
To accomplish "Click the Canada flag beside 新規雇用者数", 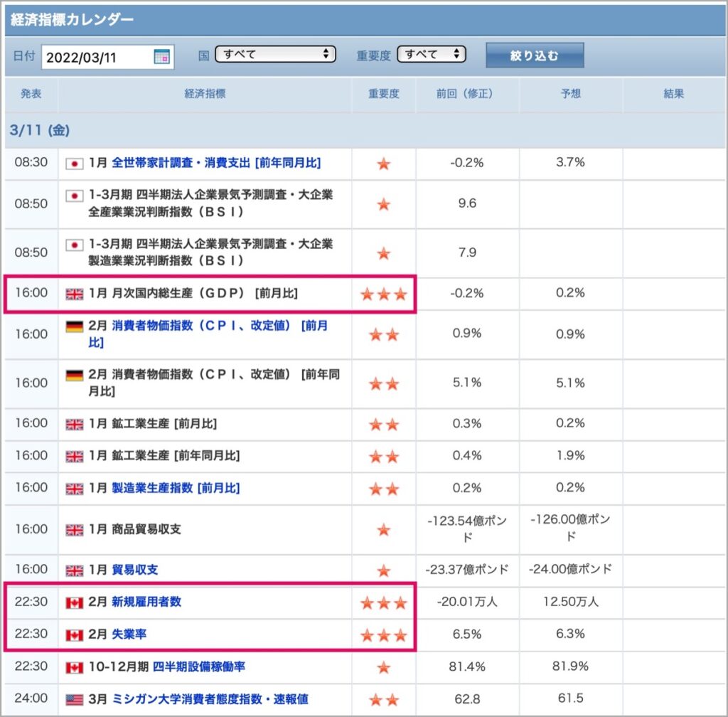I will pyautogui.click(x=74, y=602).
